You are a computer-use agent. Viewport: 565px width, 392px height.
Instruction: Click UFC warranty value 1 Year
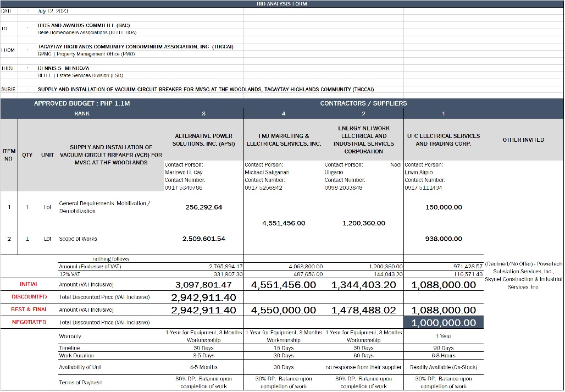tap(444, 336)
